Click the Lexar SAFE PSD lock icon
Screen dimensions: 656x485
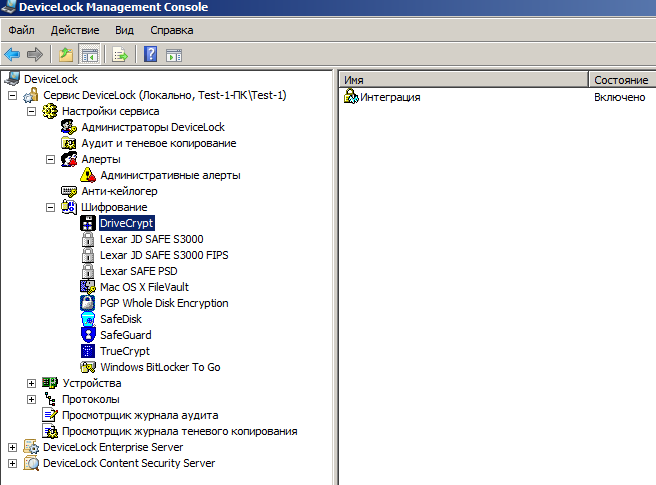[x=88, y=271]
